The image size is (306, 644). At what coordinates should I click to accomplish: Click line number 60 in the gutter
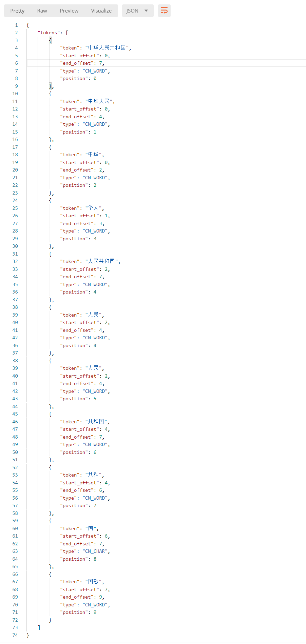15,528
